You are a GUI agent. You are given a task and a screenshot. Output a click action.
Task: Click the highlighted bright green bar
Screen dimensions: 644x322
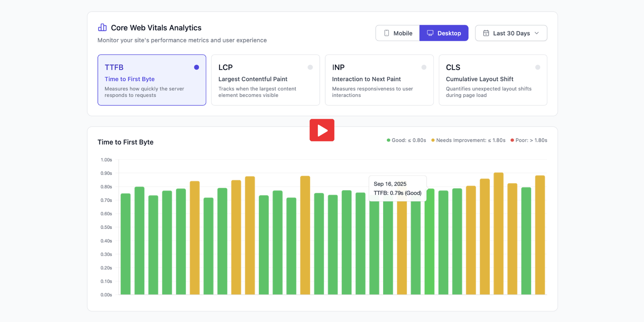429,242
